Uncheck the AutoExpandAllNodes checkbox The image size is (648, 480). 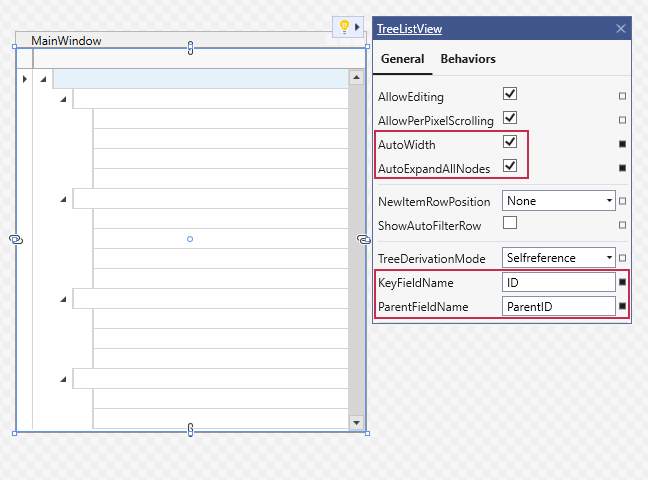coord(510,166)
